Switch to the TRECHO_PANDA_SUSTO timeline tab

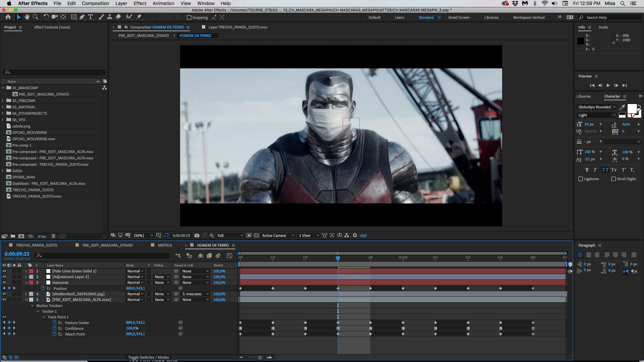pos(37,245)
